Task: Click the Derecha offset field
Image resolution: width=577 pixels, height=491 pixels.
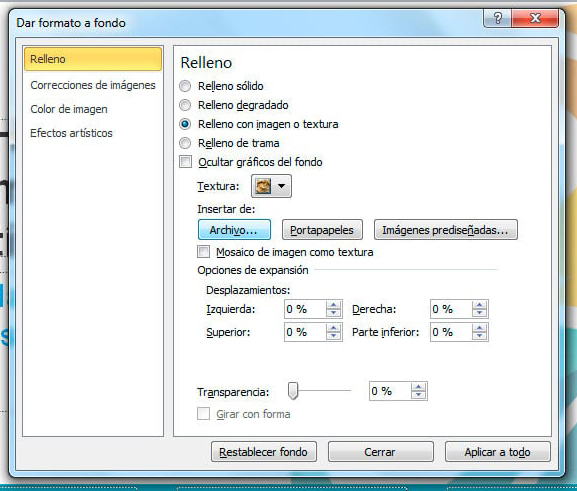Action: click(x=451, y=309)
